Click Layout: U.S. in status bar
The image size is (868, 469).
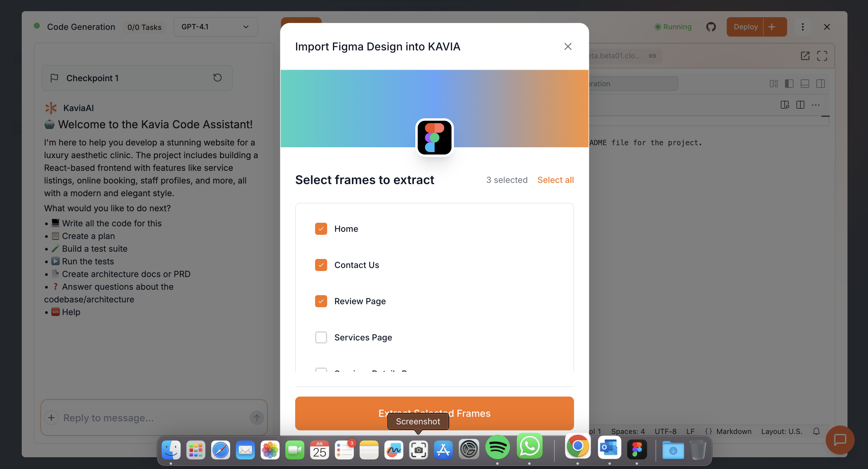[x=781, y=431]
